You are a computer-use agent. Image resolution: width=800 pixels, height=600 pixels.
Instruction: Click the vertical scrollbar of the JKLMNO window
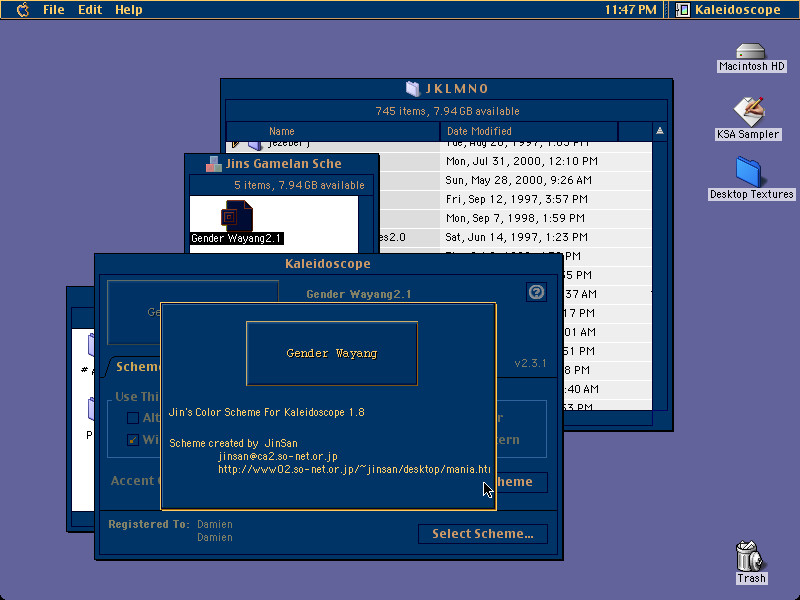(660, 276)
